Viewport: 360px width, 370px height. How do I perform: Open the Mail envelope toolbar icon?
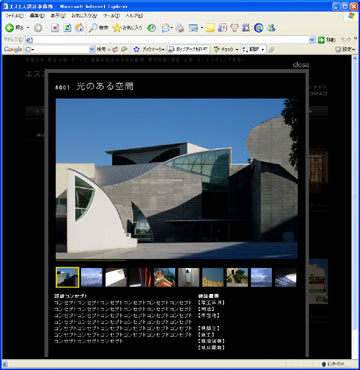(166, 28)
